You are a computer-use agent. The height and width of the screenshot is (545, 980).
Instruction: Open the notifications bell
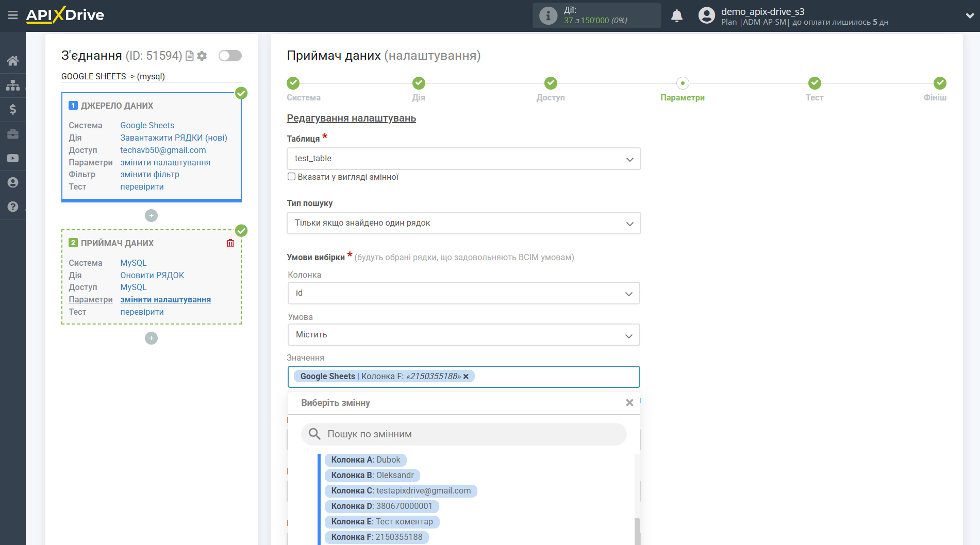(x=677, y=15)
